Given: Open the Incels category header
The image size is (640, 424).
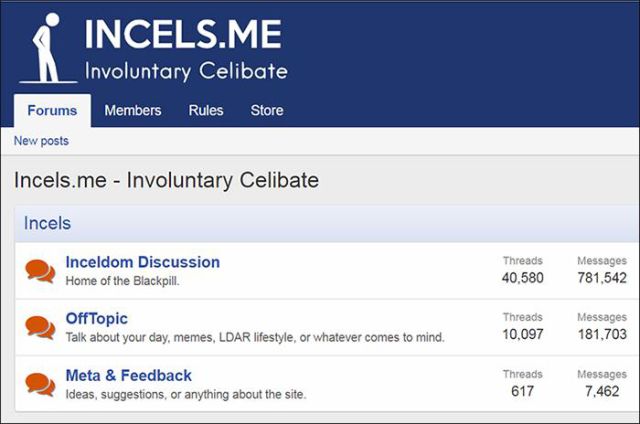Looking at the screenshot, I should coord(47,223).
